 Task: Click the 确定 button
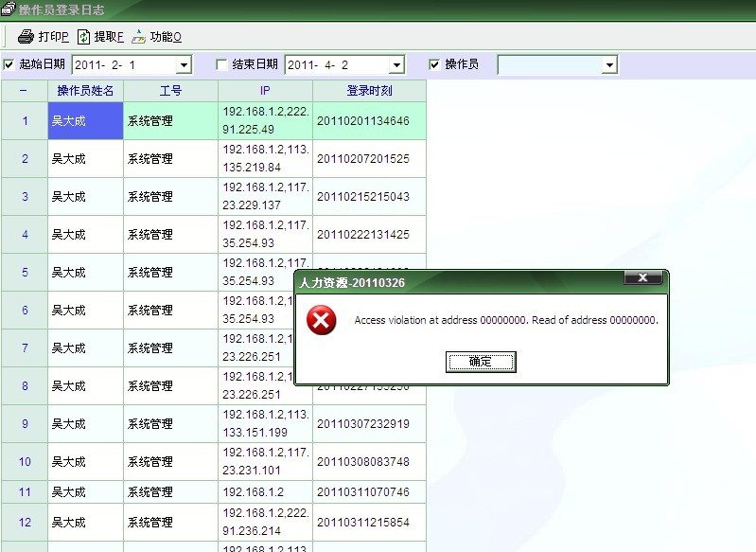481,362
